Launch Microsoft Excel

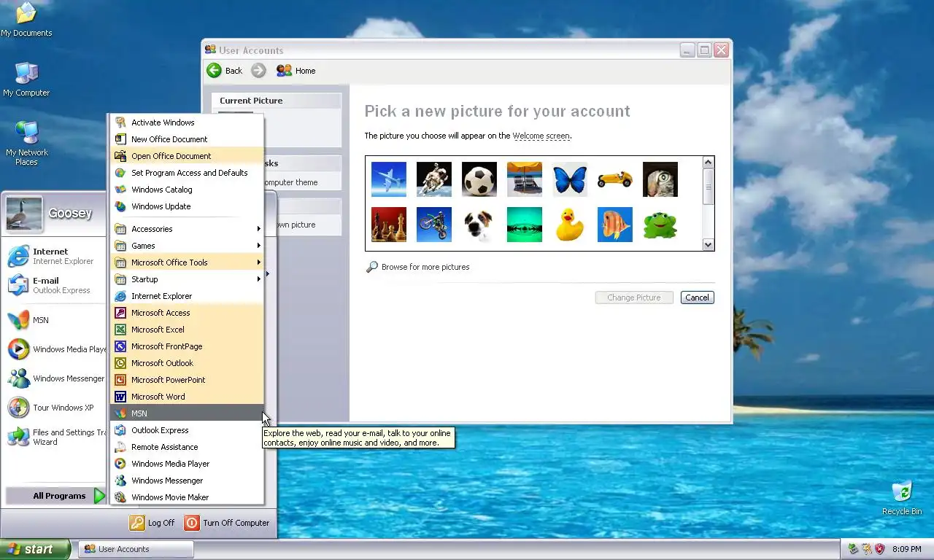(187, 330)
